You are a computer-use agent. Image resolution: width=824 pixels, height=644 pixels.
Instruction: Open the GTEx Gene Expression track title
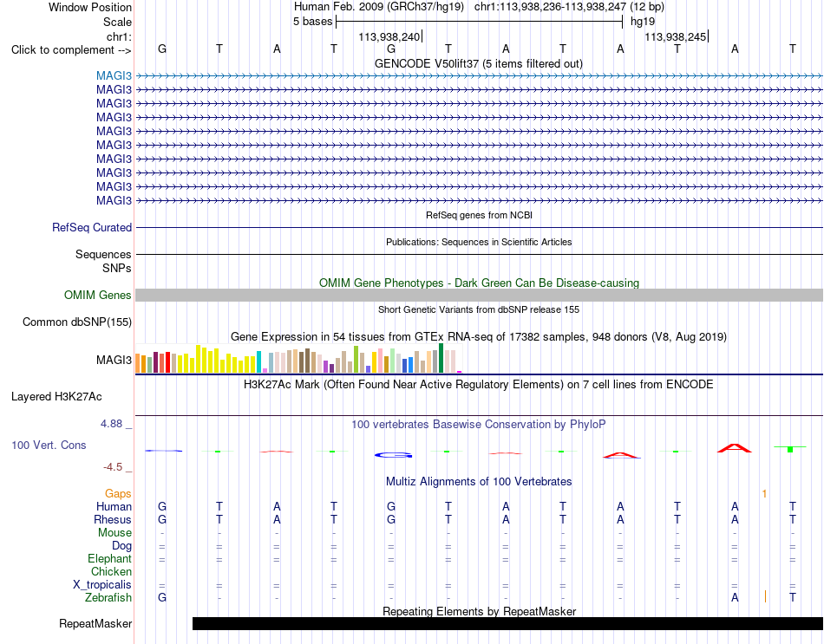pos(479,336)
